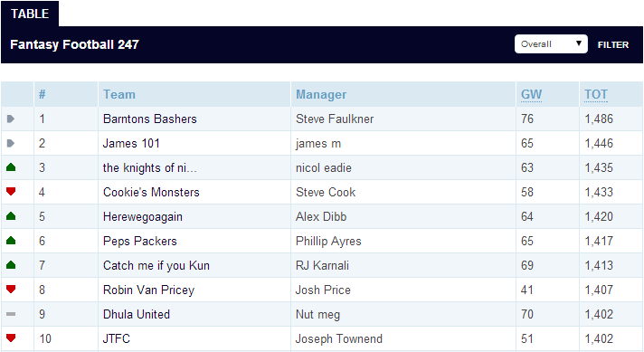Click the red down arrow beside Robin Van Pricey
The width and height of the screenshot is (644, 352).
click(x=11, y=290)
